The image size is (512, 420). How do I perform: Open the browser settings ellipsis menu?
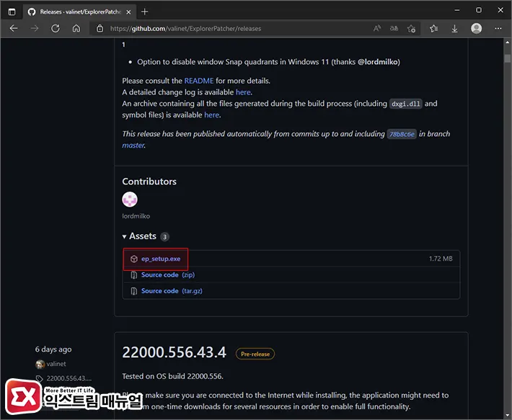coord(498,29)
